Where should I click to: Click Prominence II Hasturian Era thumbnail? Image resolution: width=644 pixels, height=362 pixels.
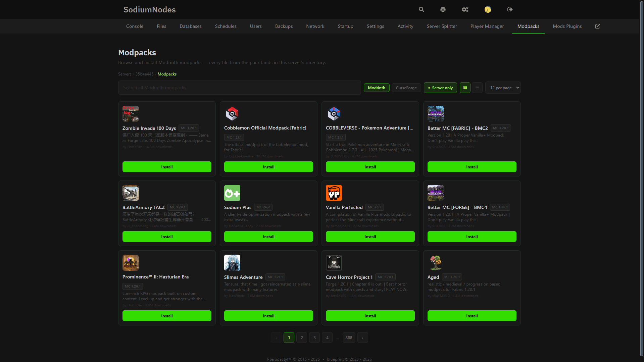[x=131, y=263]
